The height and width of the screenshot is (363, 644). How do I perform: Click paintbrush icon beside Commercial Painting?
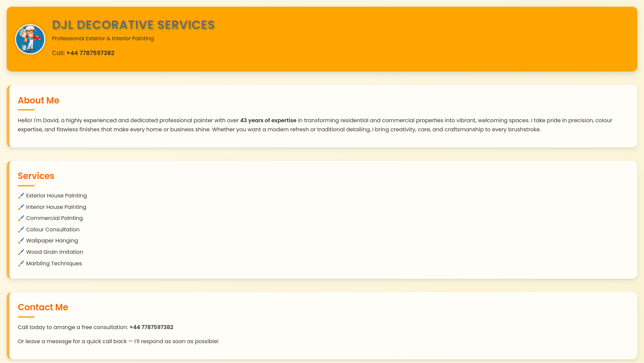pos(21,218)
